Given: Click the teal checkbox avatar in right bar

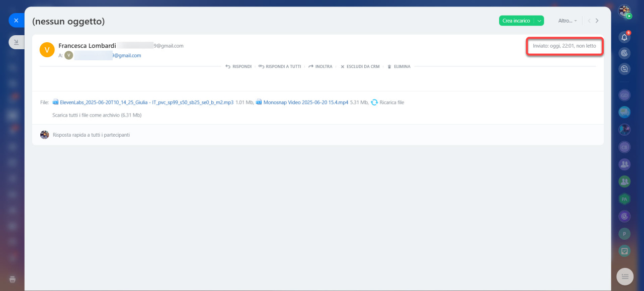Looking at the screenshot, I should point(624,251).
